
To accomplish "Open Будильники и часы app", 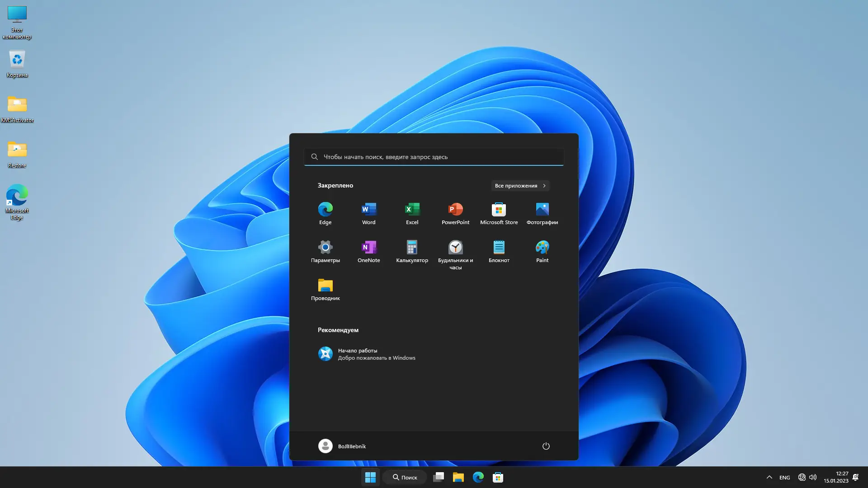I will point(455,254).
